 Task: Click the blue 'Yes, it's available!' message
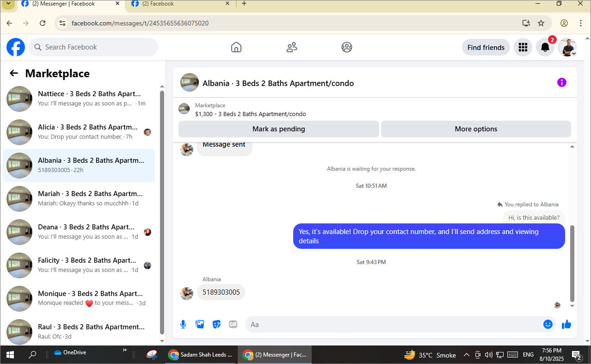click(429, 236)
